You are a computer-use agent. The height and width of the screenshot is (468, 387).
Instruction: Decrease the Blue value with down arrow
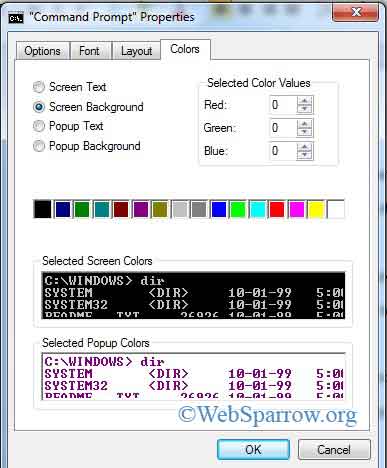click(x=304, y=155)
